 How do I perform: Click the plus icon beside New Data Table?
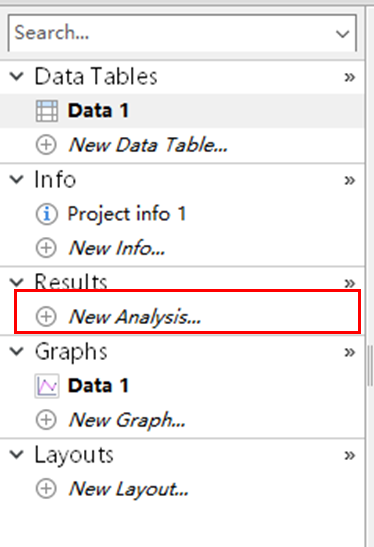(x=46, y=144)
